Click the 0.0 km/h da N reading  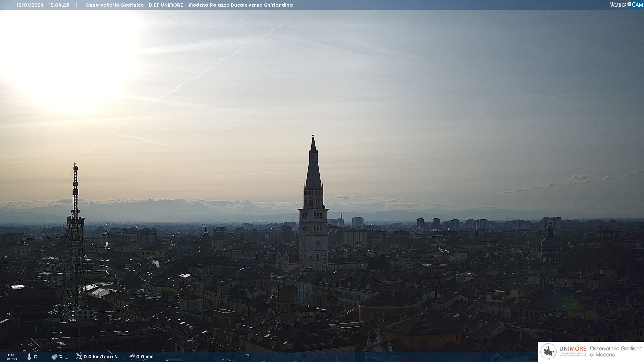tap(101, 357)
